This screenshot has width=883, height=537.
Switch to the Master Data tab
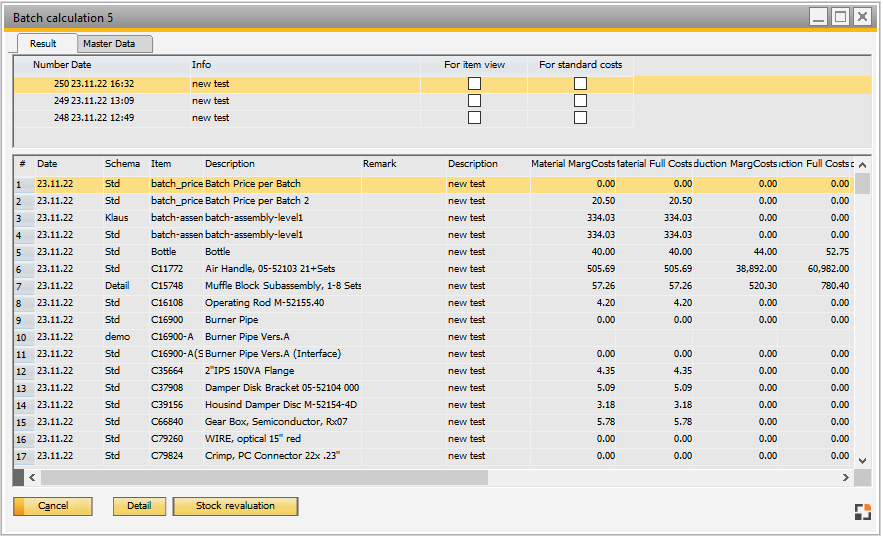[116, 44]
